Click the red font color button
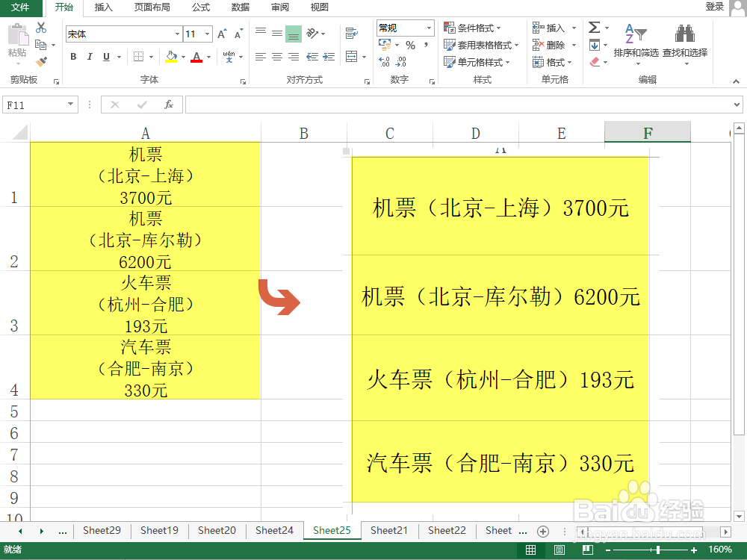Image resolution: width=747 pixels, height=560 pixels. pos(196,57)
